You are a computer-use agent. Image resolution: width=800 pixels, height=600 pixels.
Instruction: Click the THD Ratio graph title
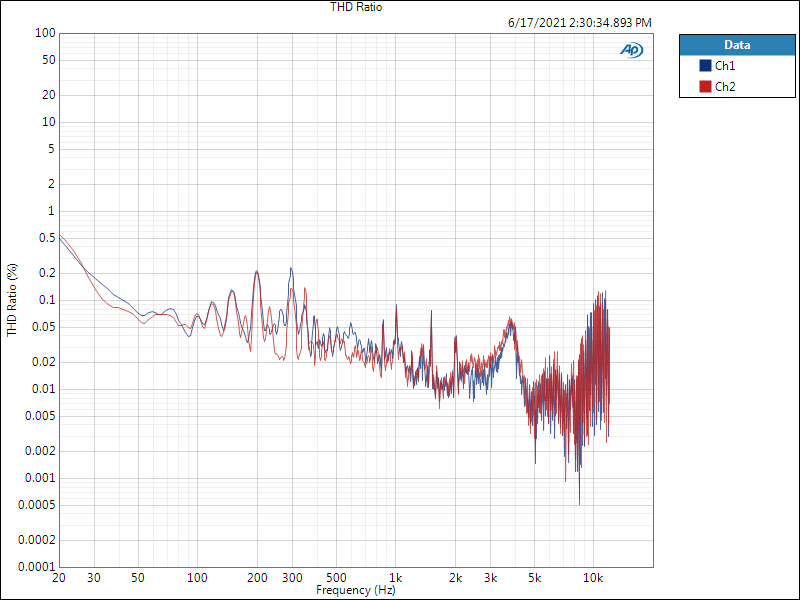(x=356, y=7)
